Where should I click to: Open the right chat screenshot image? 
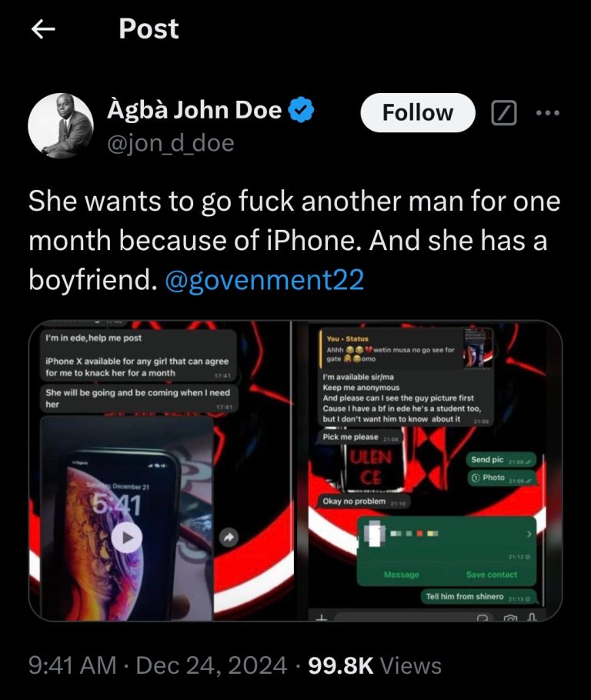coord(428,471)
